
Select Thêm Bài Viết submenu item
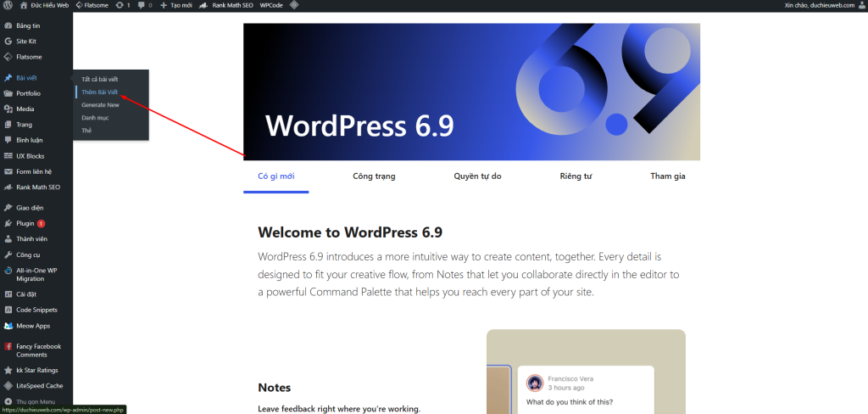click(100, 92)
